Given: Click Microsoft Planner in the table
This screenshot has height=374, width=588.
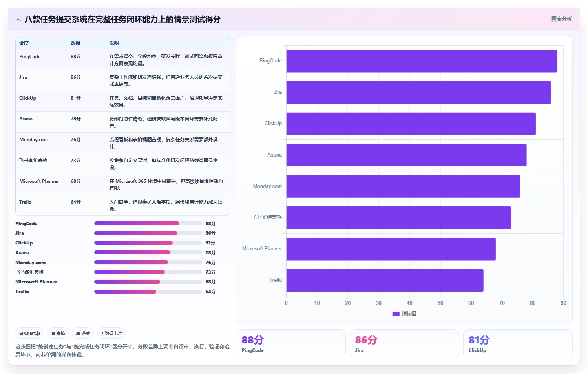Looking at the screenshot, I should (x=39, y=181).
